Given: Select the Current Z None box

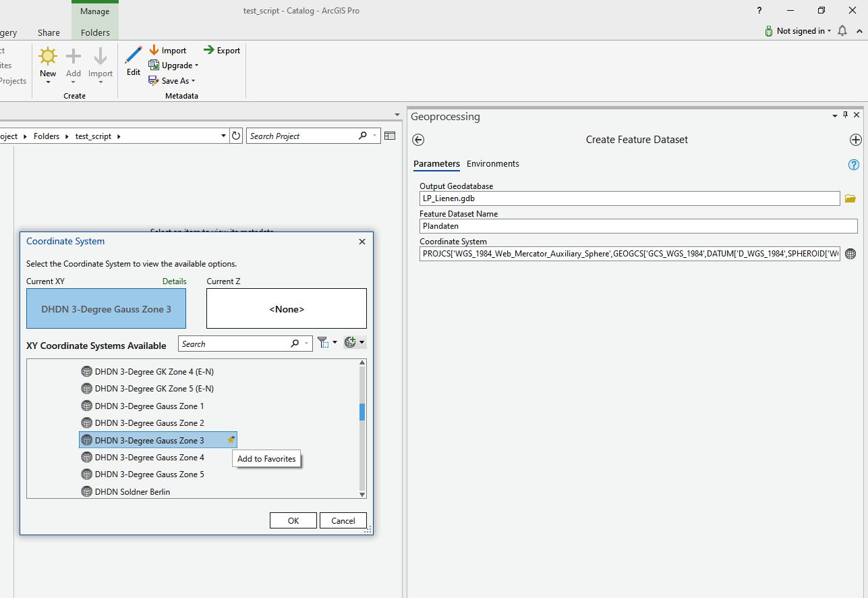Looking at the screenshot, I should tap(287, 309).
